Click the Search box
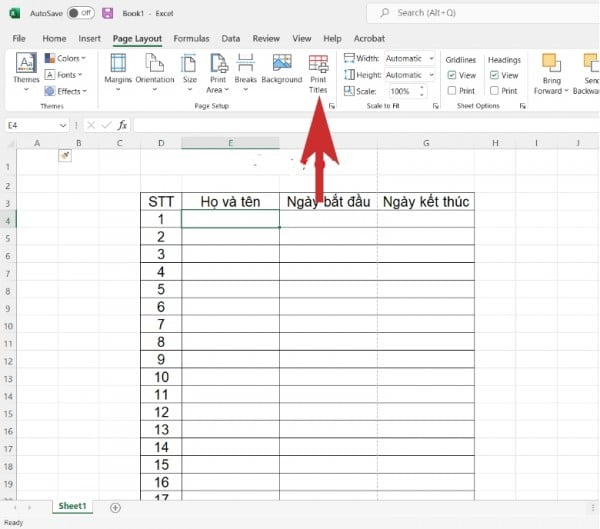Image resolution: width=600 pixels, height=529 pixels. 483,13
